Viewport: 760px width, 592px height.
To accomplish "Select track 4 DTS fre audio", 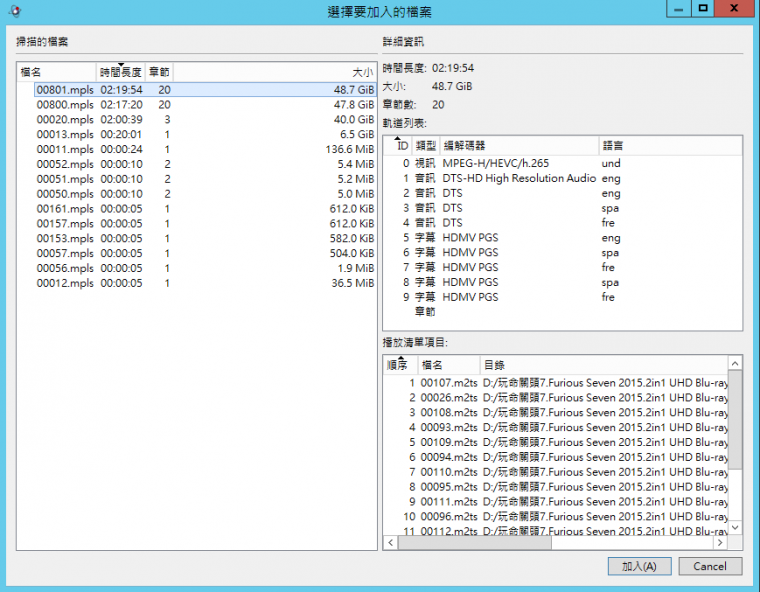I will 563,223.
